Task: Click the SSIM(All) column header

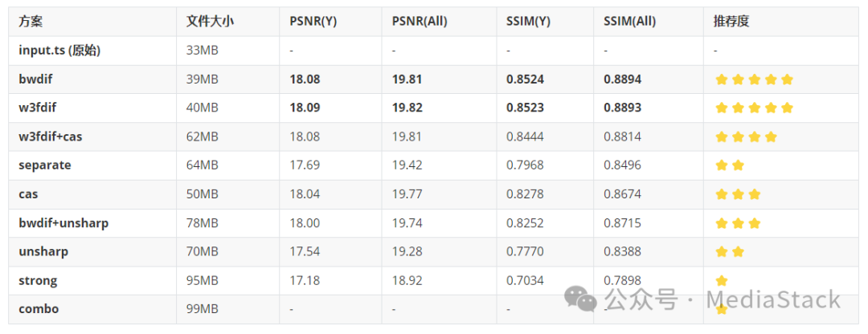Action: pyautogui.click(x=630, y=22)
